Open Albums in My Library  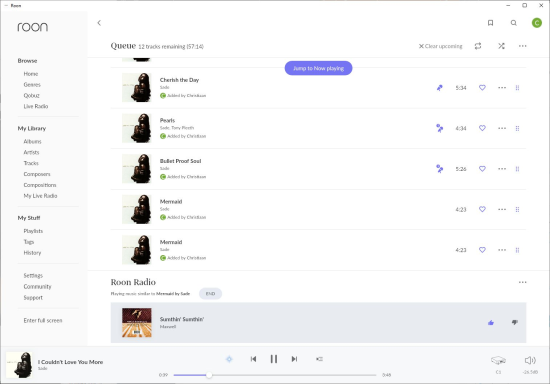(32, 141)
